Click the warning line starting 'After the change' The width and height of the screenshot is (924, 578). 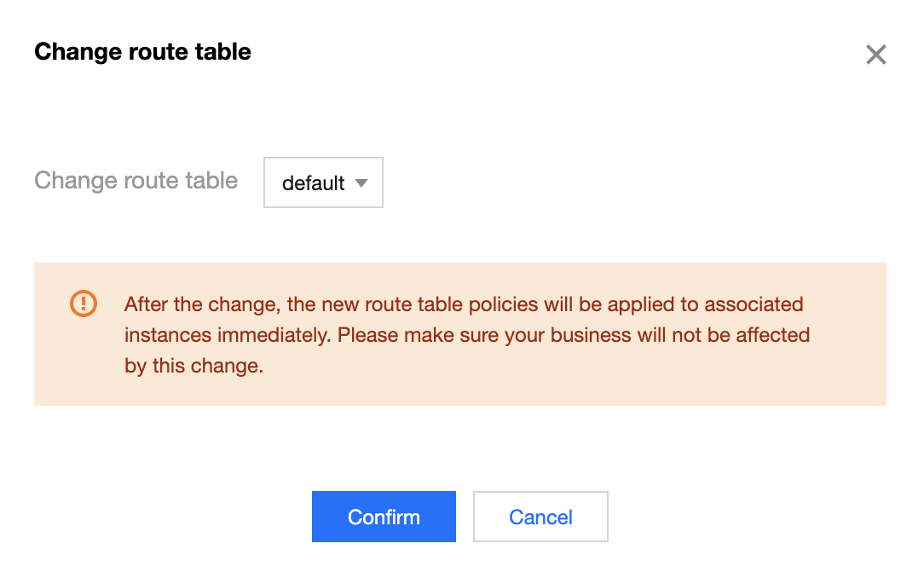point(464,304)
